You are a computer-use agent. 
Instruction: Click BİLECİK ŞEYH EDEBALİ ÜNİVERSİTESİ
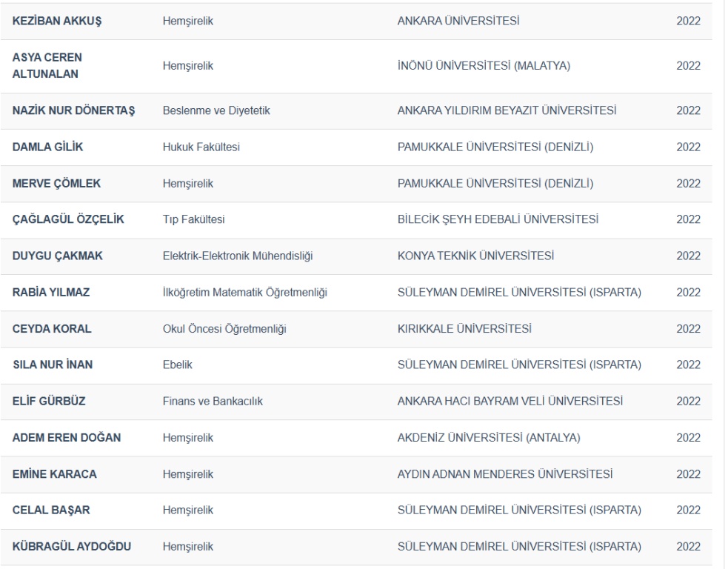point(498,220)
